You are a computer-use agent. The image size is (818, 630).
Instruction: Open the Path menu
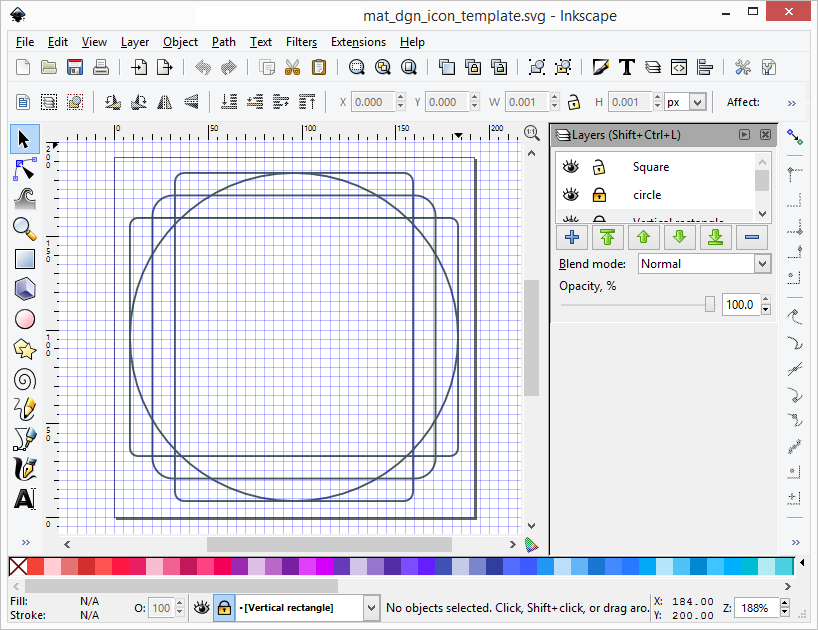[x=223, y=42]
